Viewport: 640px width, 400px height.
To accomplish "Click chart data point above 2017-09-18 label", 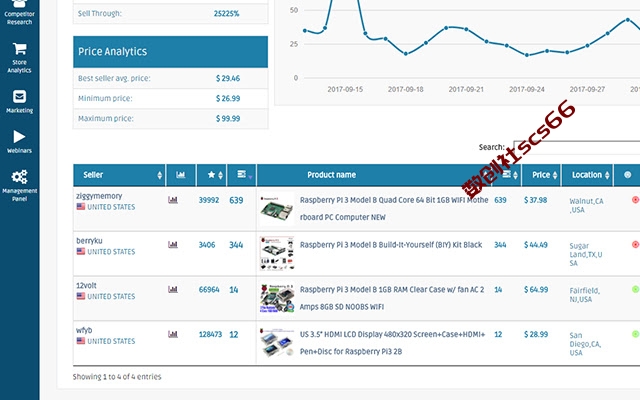I will [x=406, y=54].
